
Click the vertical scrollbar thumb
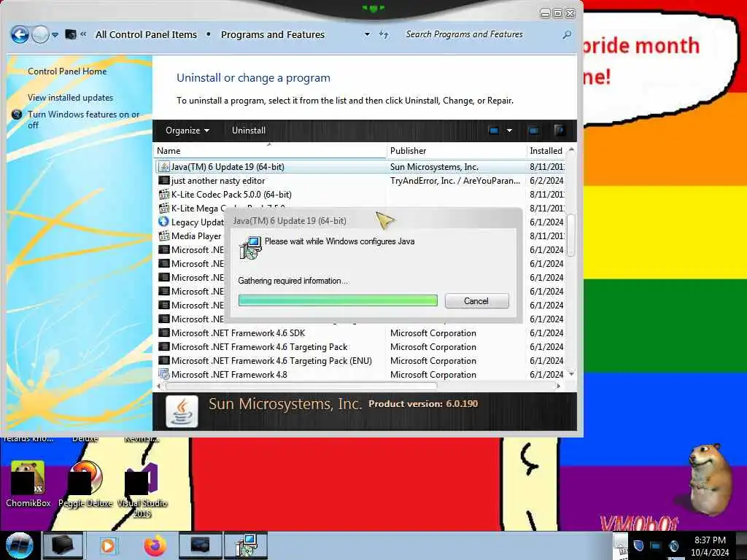pyautogui.click(x=570, y=236)
